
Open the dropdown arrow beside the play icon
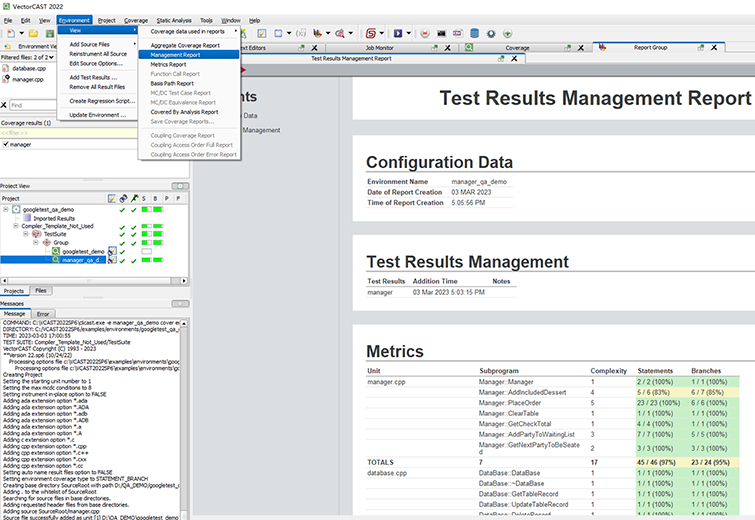[408, 33]
